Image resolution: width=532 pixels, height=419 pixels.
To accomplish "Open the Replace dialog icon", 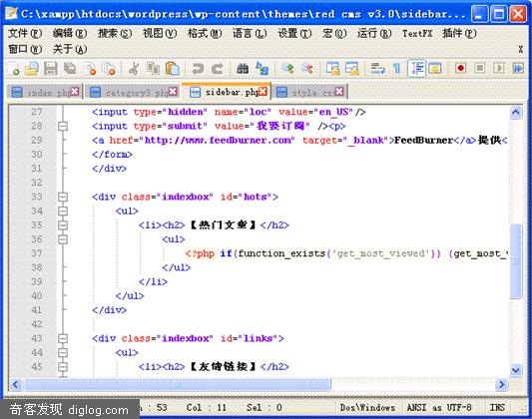I will pyautogui.click(x=262, y=69).
